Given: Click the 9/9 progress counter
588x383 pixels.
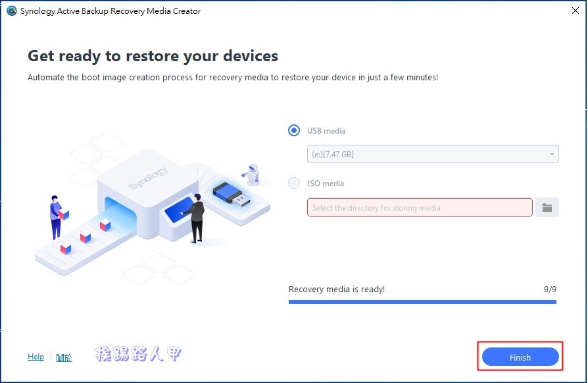Looking at the screenshot, I should [550, 289].
